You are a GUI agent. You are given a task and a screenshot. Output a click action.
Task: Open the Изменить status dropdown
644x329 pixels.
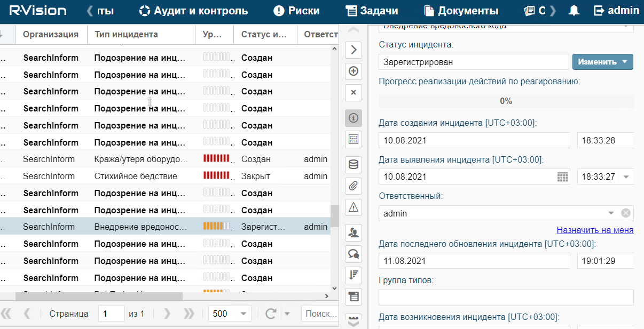click(x=602, y=62)
